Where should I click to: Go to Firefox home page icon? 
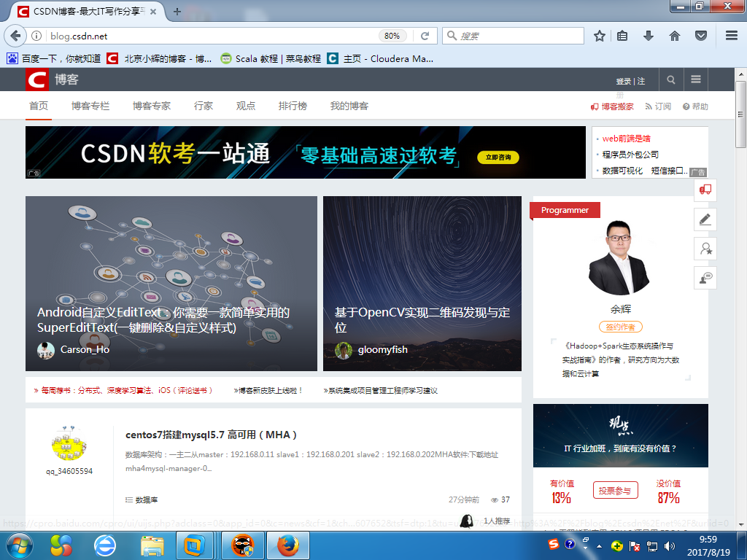pyautogui.click(x=675, y=36)
